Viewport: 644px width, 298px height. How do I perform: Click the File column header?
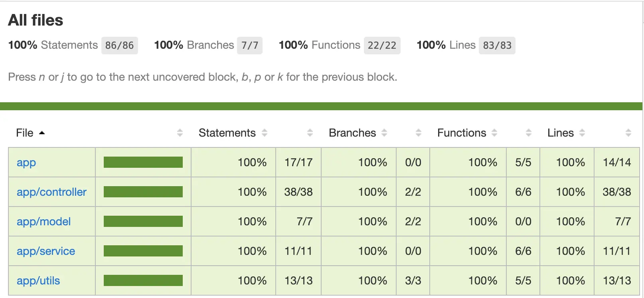point(25,133)
